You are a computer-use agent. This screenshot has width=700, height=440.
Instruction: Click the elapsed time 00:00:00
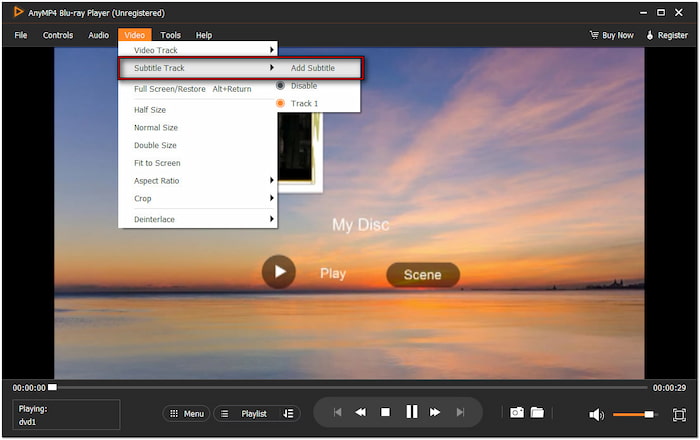pyautogui.click(x=29, y=388)
